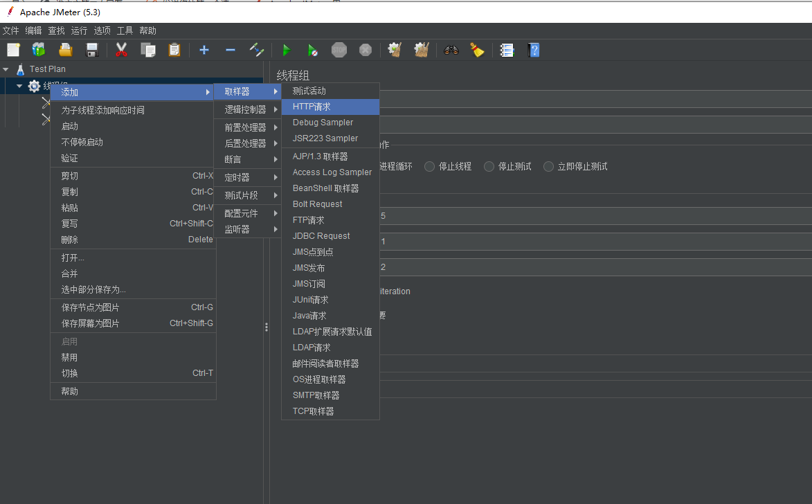Open the 文件 menu
Image resolution: width=812 pixels, height=504 pixels.
(x=11, y=30)
